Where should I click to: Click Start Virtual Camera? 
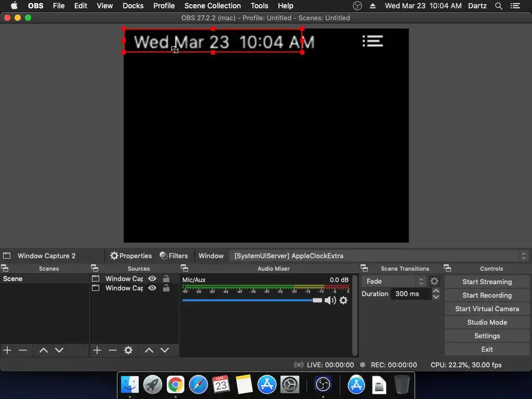[487, 309]
